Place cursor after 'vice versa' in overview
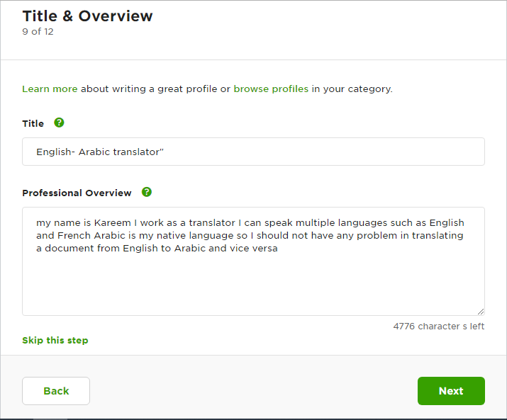 point(279,249)
